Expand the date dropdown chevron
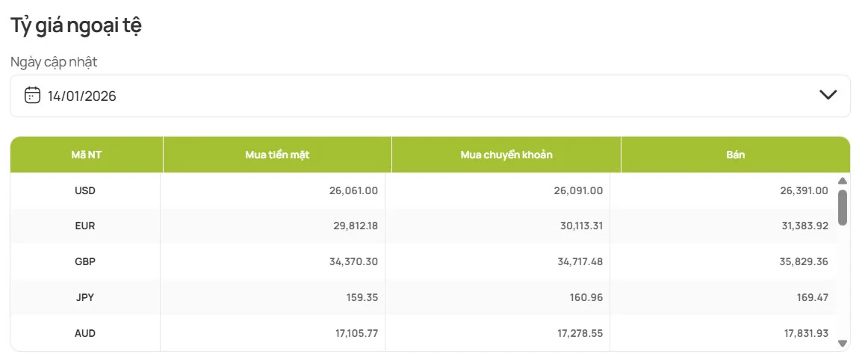868x357 pixels. coord(828,95)
